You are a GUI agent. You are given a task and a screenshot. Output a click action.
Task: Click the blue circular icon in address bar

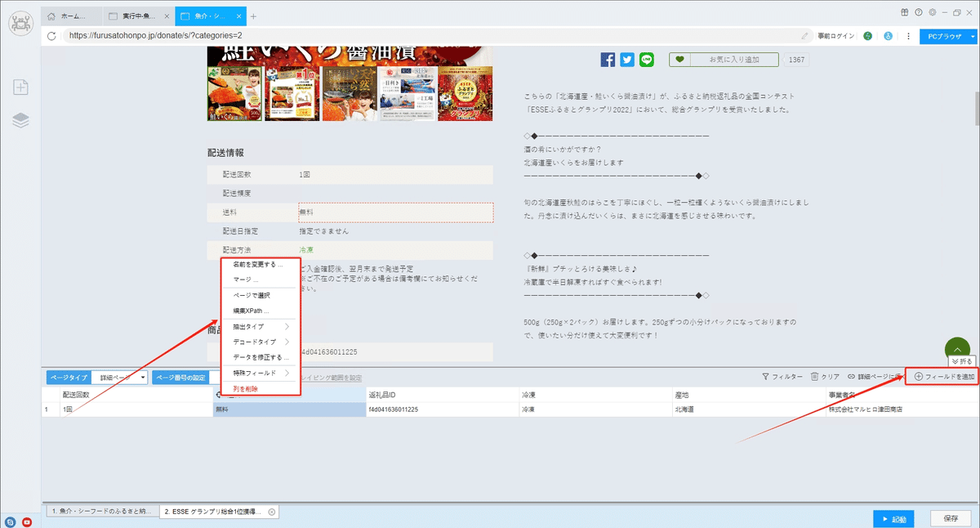(887, 36)
